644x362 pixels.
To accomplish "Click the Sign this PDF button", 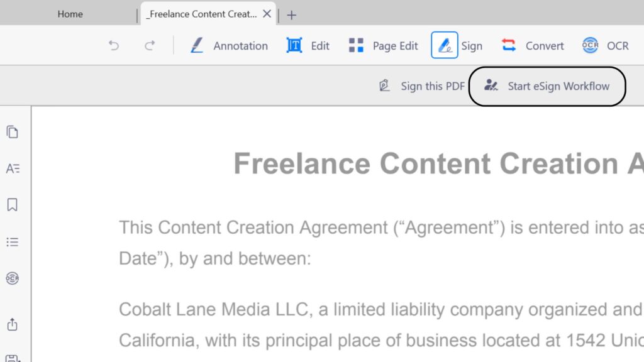I will 422,86.
